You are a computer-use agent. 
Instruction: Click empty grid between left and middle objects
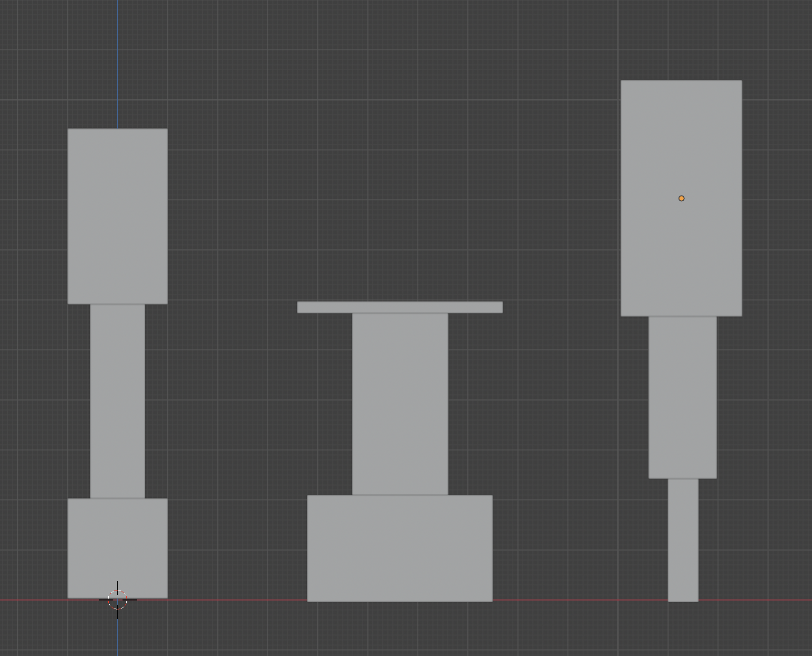233,380
